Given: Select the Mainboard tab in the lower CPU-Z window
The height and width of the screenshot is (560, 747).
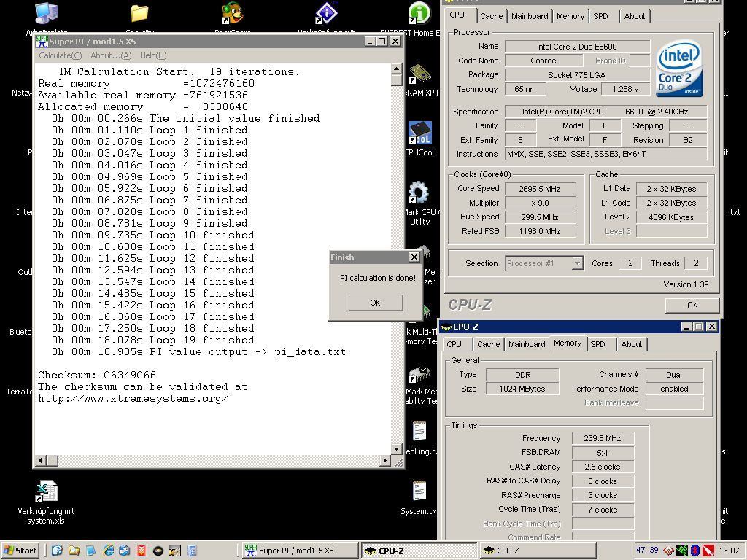Looking at the screenshot, I should click(x=527, y=344).
